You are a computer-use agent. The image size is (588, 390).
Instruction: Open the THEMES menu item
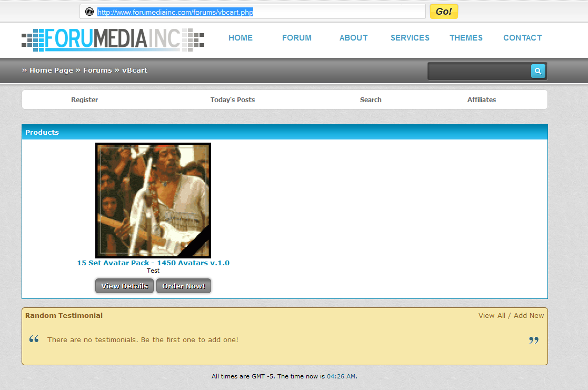[x=466, y=38]
